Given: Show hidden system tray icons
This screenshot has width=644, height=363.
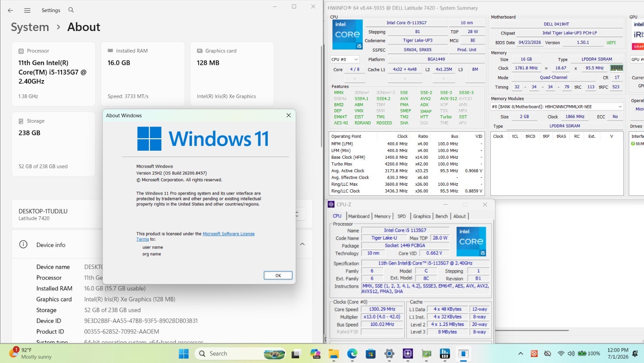Looking at the screenshot, I should click(x=520, y=354).
